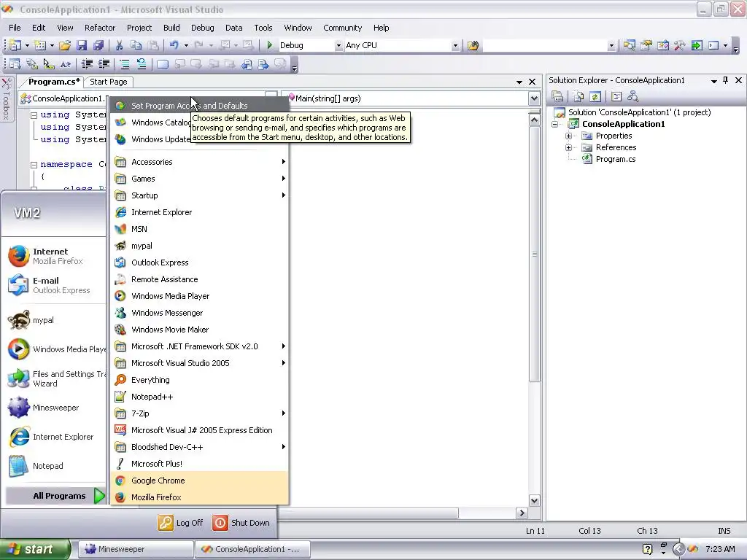Toggle a bookmark on the current line
This screenshot has height=560, width=747.
pyautogui.click(x=163, y=64)
